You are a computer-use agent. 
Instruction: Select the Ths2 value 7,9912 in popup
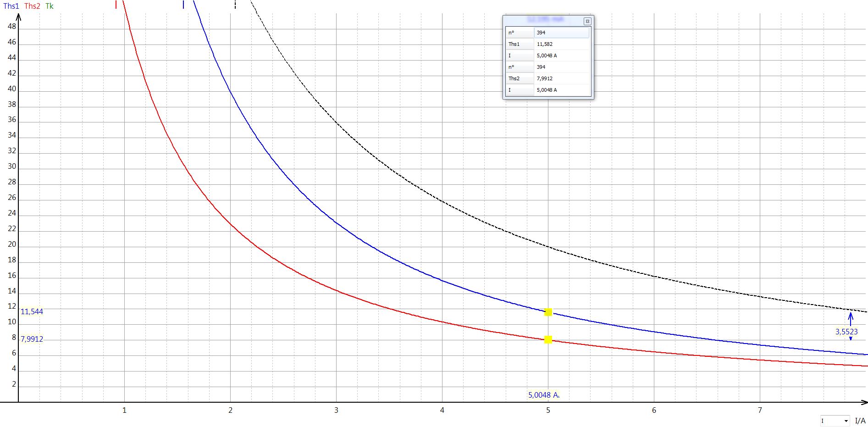click(x=561, y=78)
